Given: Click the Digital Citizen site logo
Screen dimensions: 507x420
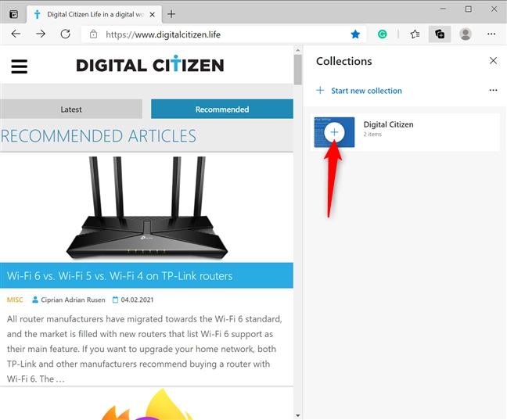Looking at the screenshot, I should 150,64.
